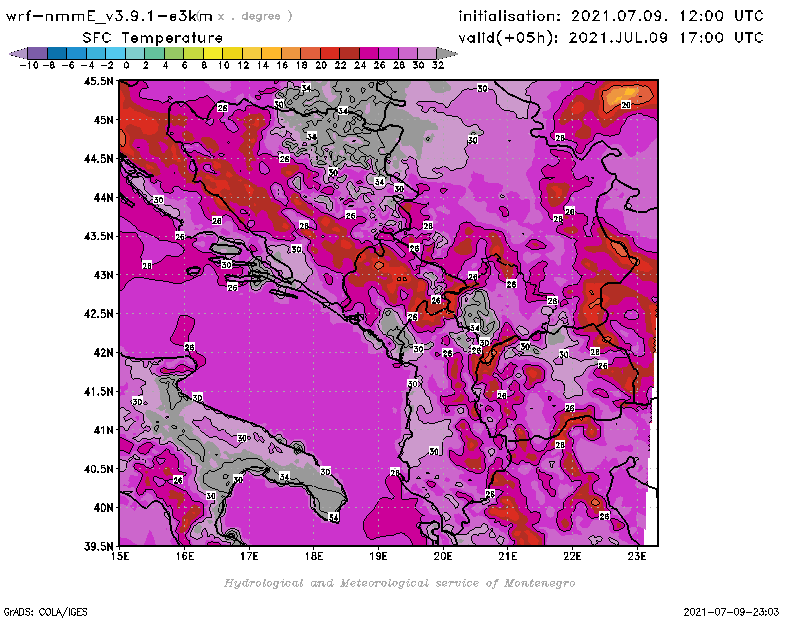Pick the dark blue legend swatch between -8 and -6
The width and height of the screenshot is (800, 618).
pos(57,53)
